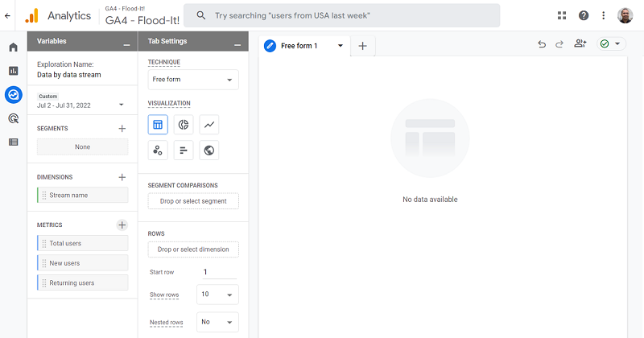Click the Nested rows label
The image size is (644, 338).
pos(167,323)
